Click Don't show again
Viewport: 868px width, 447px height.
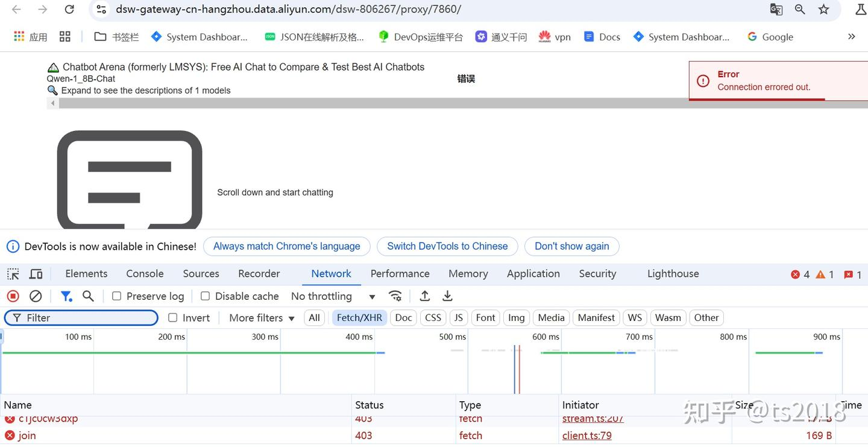[572, 246]
